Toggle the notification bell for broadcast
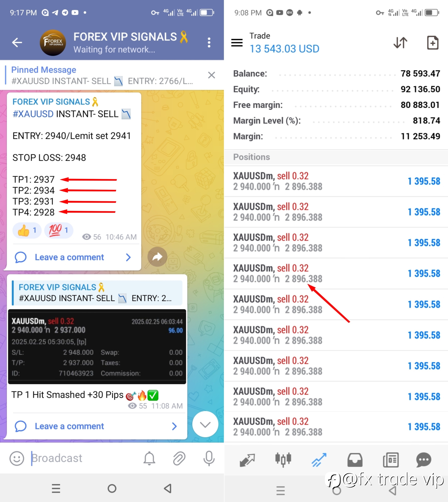 (x=149, y=458)
